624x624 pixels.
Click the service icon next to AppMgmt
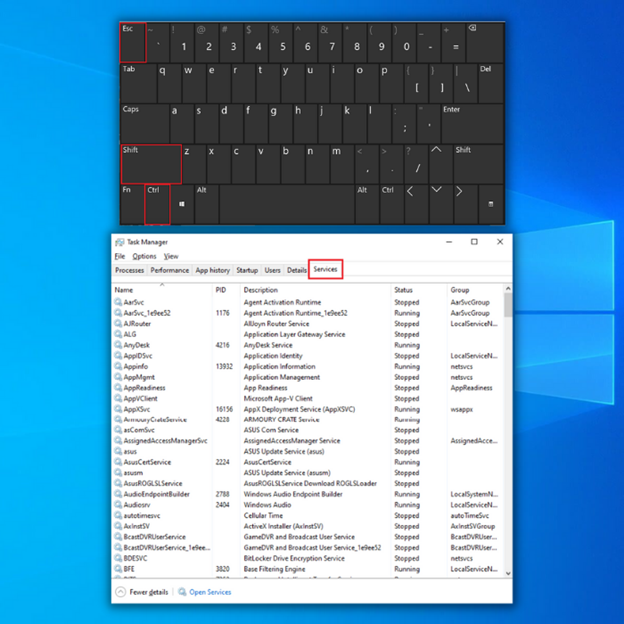tap(118, 377)
